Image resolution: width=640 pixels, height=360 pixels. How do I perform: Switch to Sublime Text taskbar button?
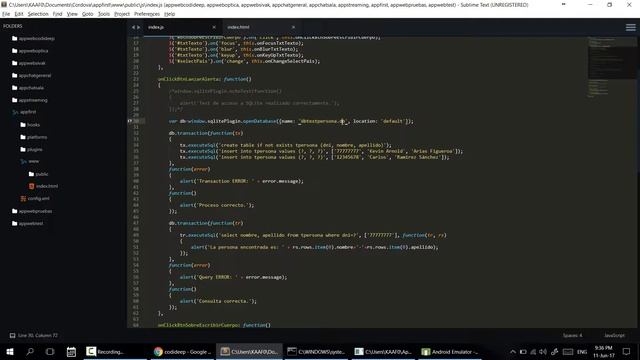point(249,351)
